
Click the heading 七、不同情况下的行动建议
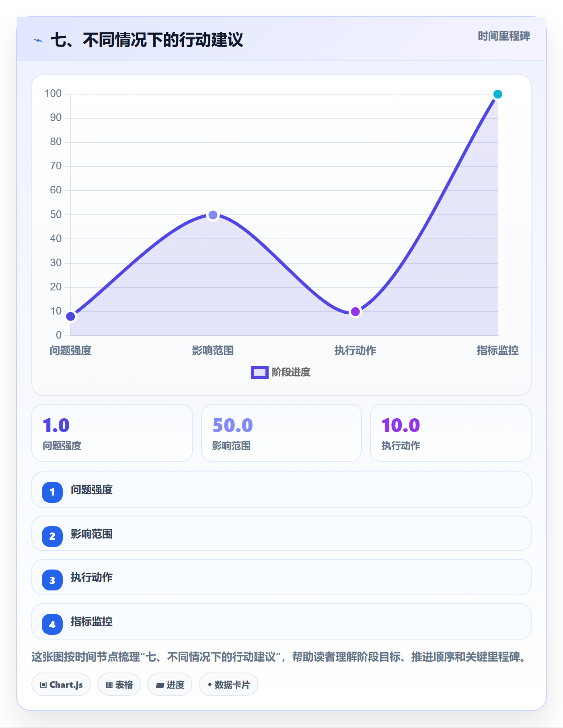pos(147,40)
